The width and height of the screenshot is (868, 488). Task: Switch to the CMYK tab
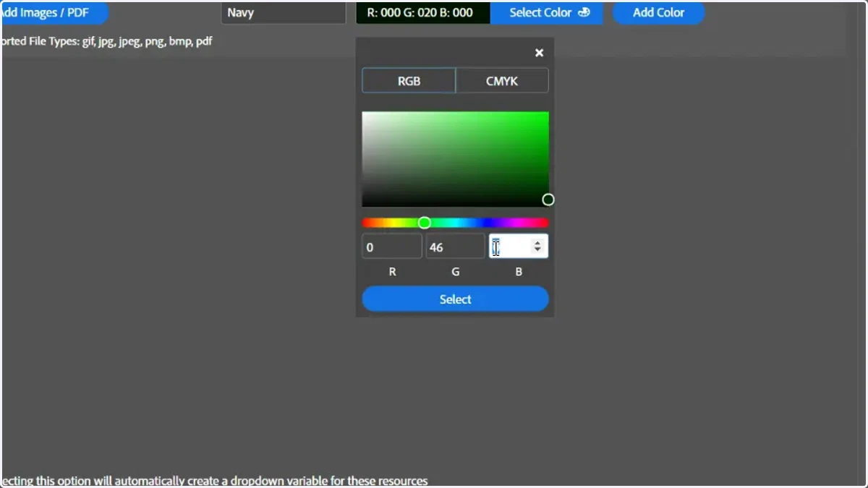(x=502, y=81)
